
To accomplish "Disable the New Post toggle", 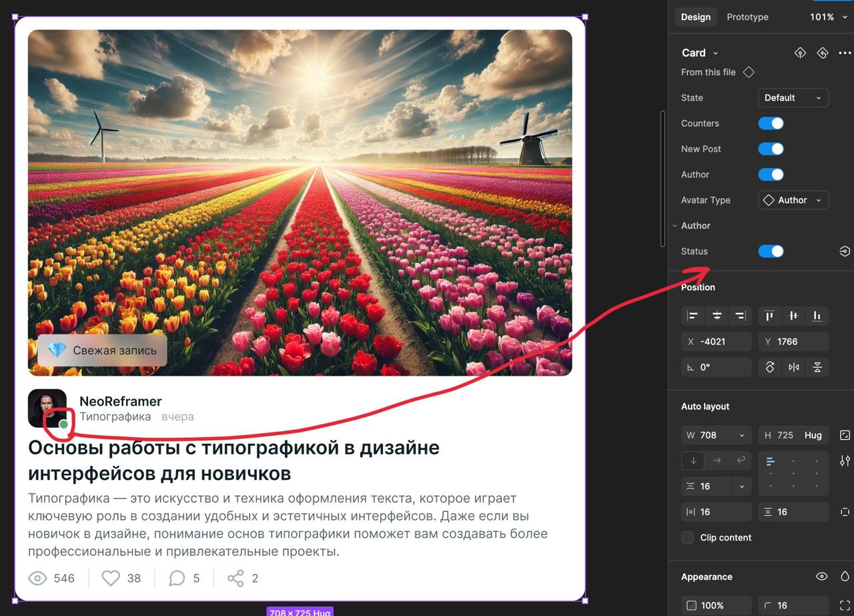I will (771, 149).
